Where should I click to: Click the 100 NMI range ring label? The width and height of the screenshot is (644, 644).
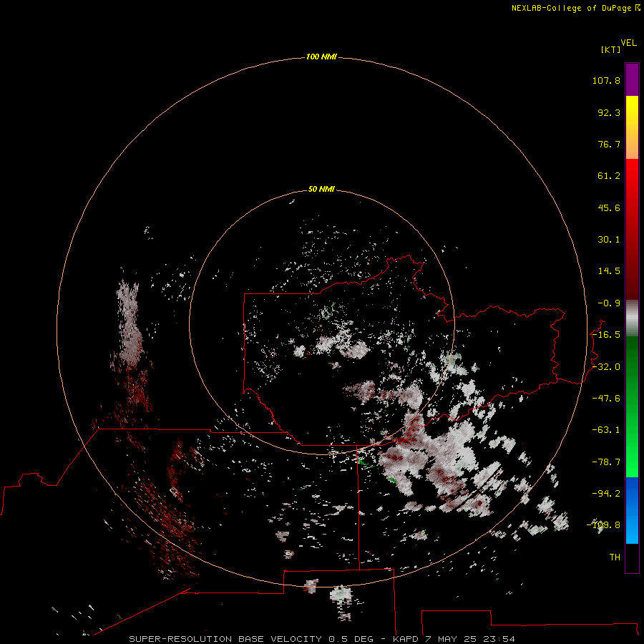321,57
